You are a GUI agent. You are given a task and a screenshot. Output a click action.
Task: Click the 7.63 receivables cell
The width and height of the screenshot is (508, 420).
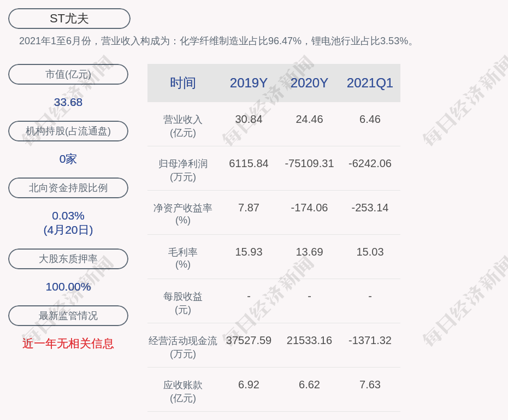370,384
